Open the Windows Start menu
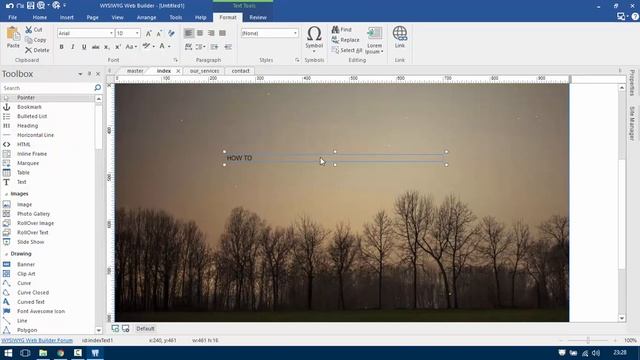The image size is (640, 360). pos(8,353)
